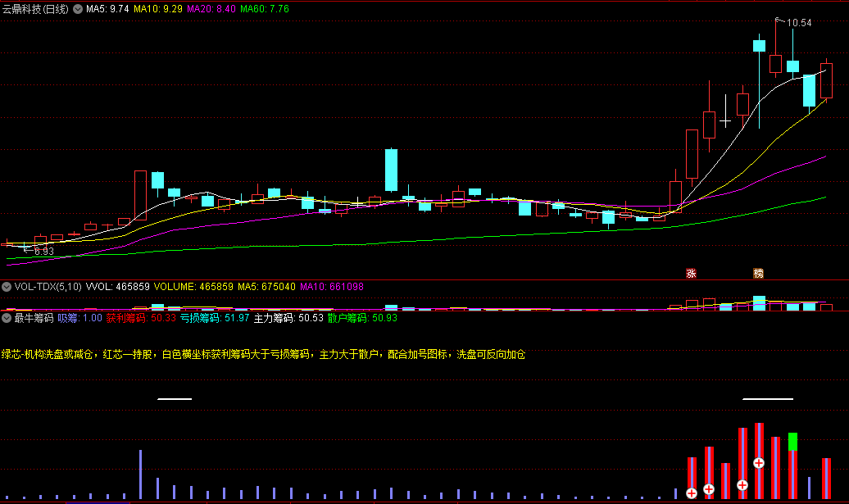
Task: Open the dropdown circle beside 最牛筹码
Action: 7,318
